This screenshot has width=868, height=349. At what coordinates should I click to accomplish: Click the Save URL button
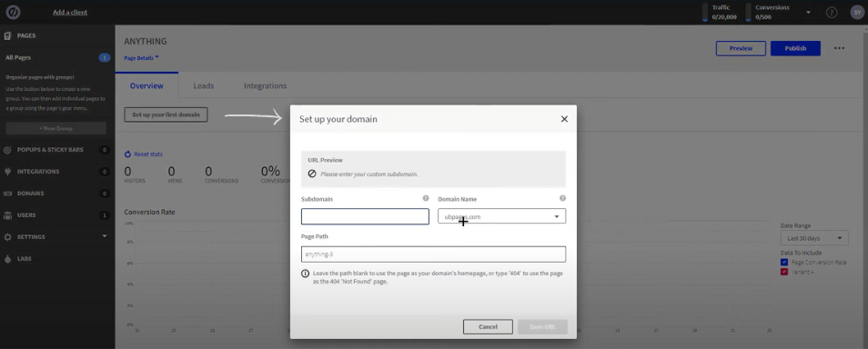tap(542, 327)
